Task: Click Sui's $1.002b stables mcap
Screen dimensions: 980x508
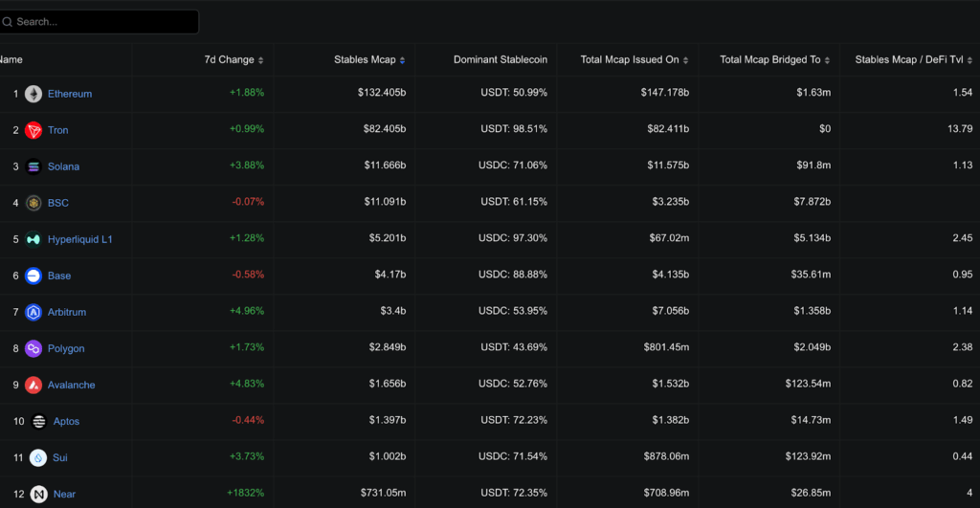Action: click(388, 456)
